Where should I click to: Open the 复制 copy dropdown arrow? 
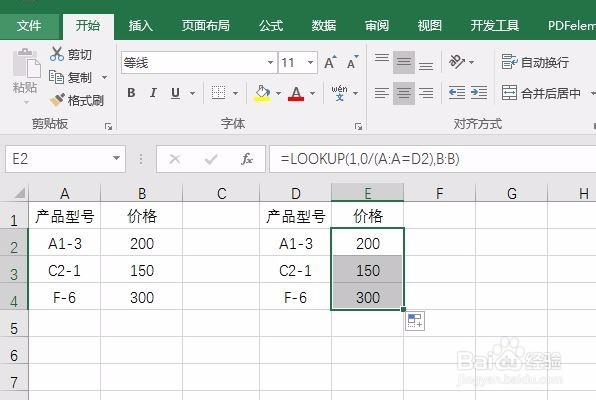(104, 78)
